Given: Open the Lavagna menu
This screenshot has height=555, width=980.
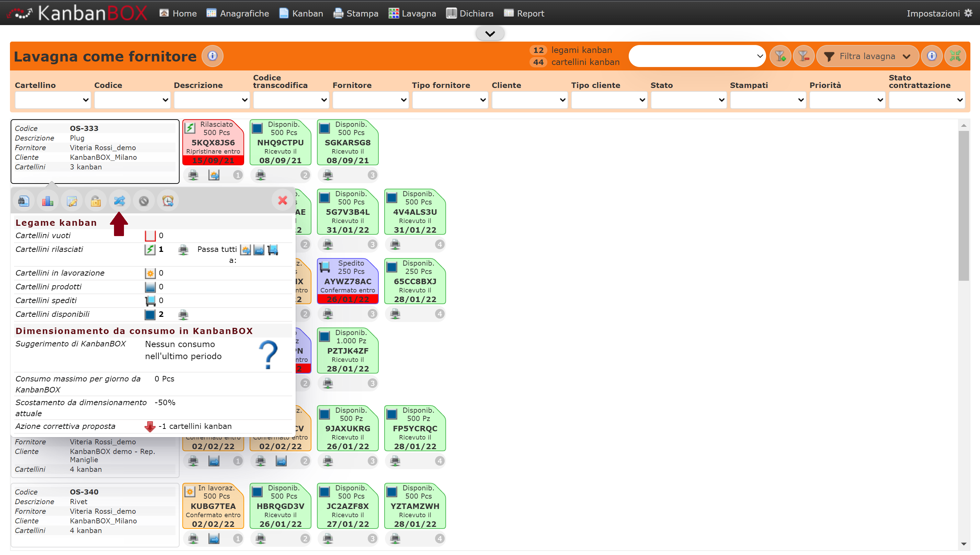Looking at the screenshot, I should coord(412,13).
